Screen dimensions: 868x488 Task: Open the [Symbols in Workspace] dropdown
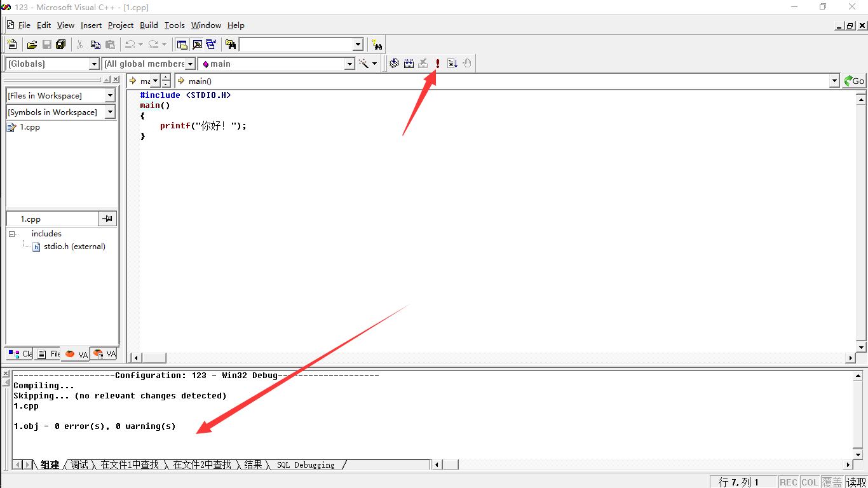110,112
